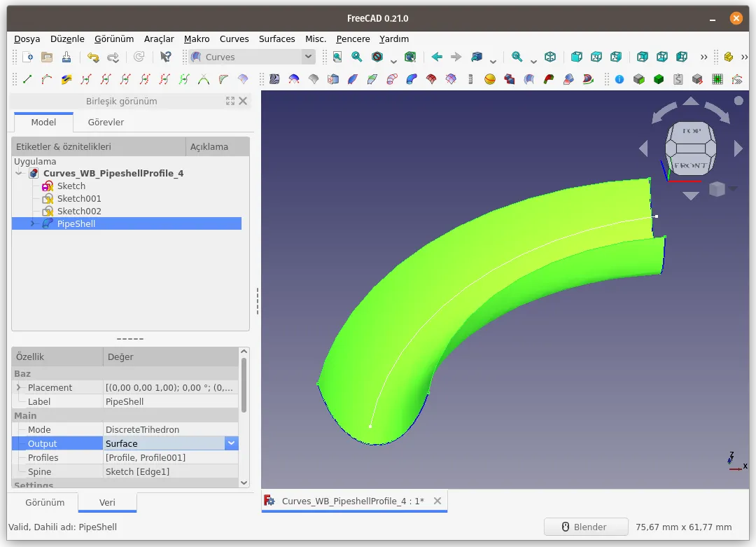Expand the Placement property row
The width and height of the screenshot is (756, 547).
(19, 387)
